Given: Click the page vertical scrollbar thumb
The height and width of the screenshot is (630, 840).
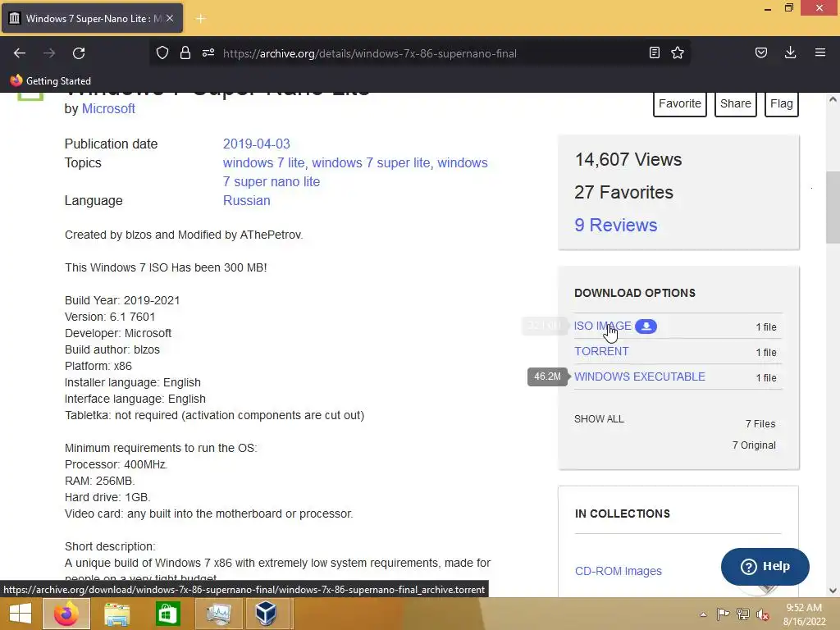Looking at the screenshot, I should click(833, 208).
